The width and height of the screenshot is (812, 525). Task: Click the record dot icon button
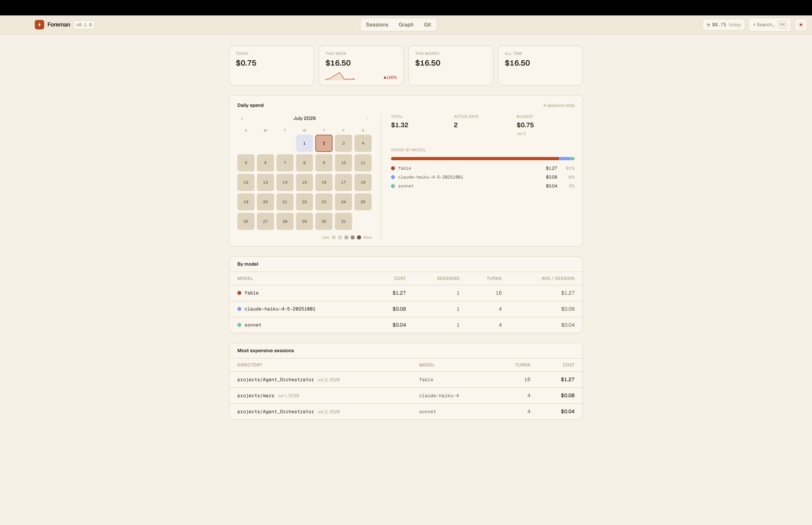801,24
